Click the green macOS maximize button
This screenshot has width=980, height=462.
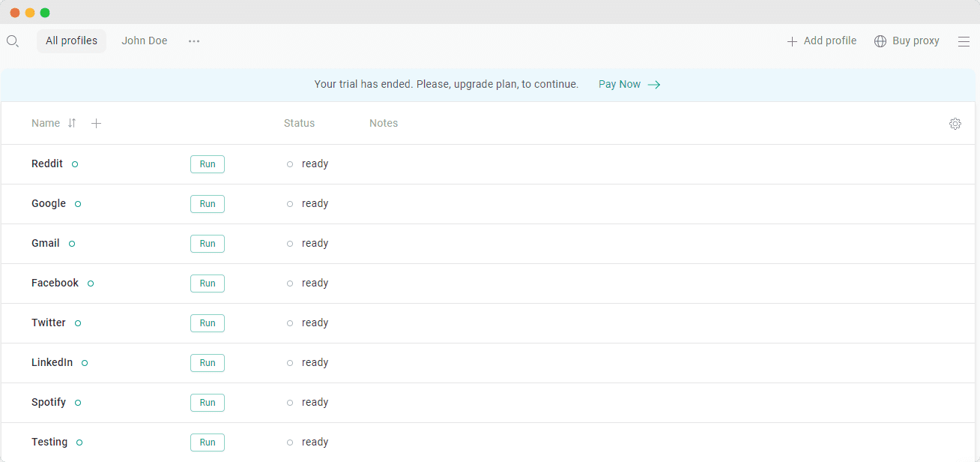pyautogui.click(x=45, y=13)
